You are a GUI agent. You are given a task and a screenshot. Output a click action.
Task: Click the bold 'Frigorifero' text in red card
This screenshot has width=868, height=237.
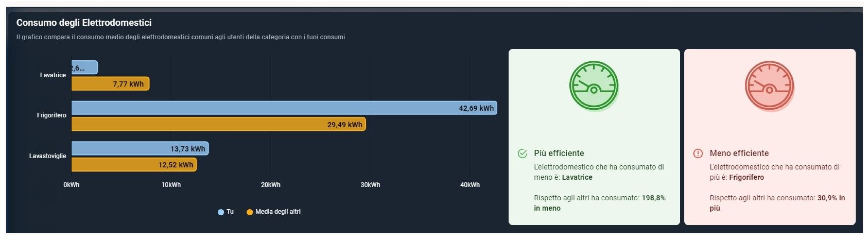click(x=746, y=177)
